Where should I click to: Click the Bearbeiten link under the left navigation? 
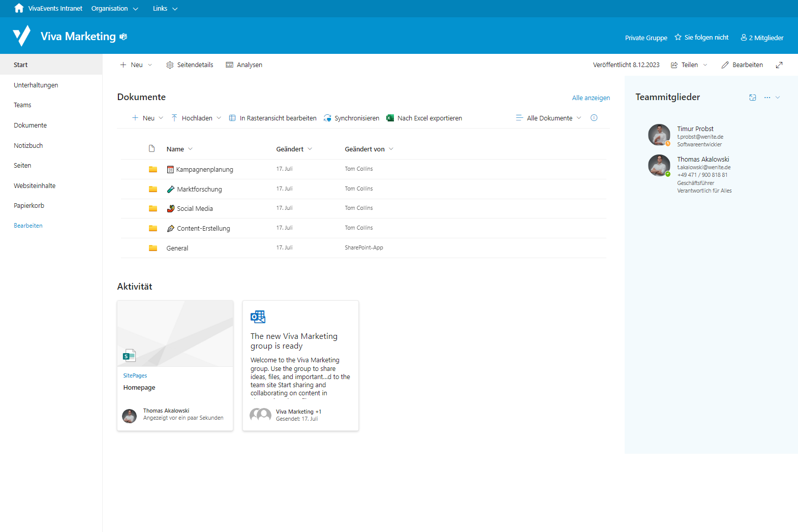point(28,226)
